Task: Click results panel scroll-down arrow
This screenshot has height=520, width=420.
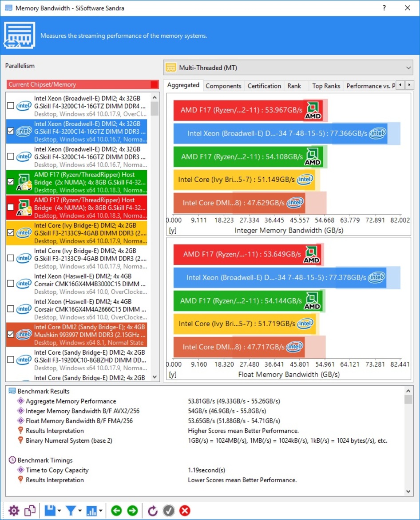Action: pyautogui.click(x=408, y=492)
